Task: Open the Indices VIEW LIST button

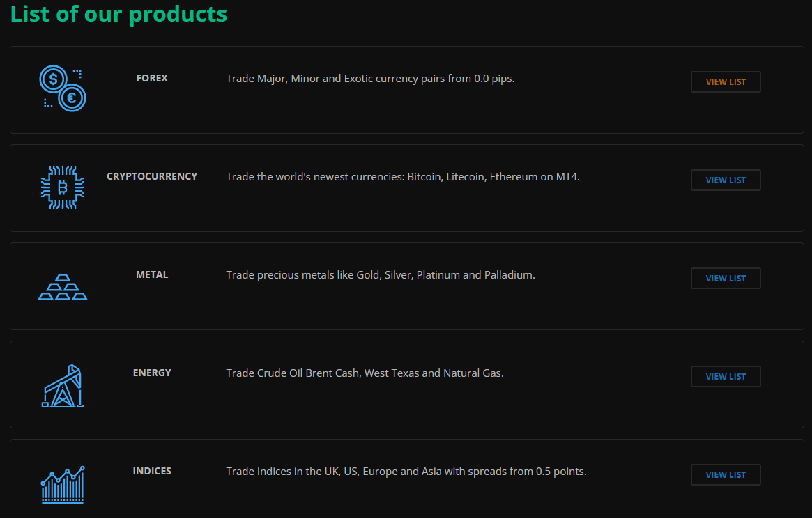Action: pyautogui.click(x=726, y=474)
